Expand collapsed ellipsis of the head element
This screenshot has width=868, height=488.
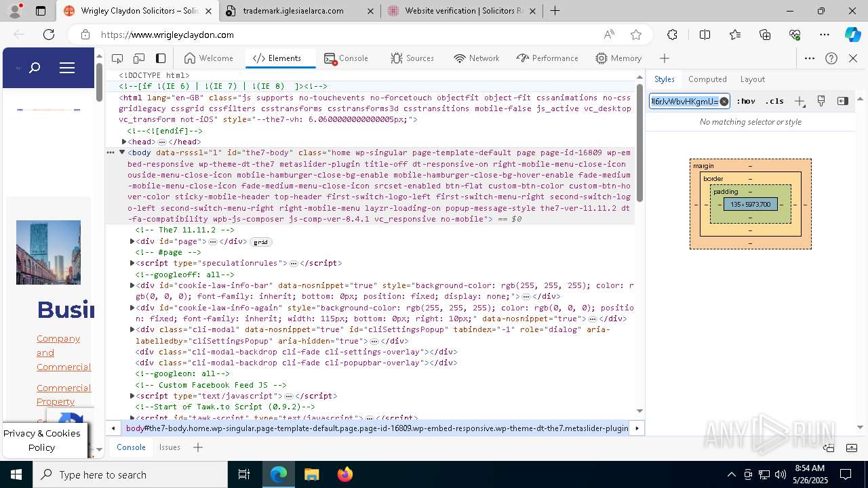click(161, 142)
